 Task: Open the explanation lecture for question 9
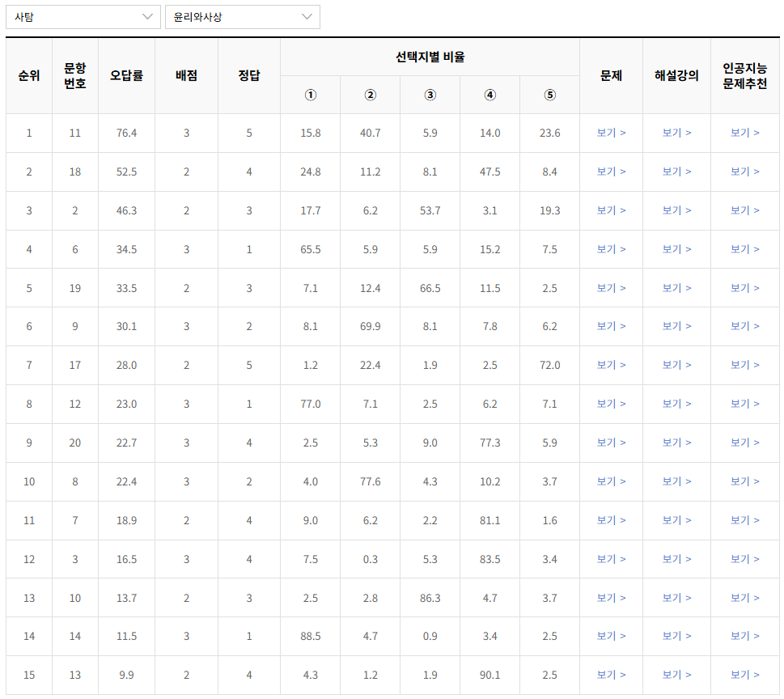click(676, 326)
